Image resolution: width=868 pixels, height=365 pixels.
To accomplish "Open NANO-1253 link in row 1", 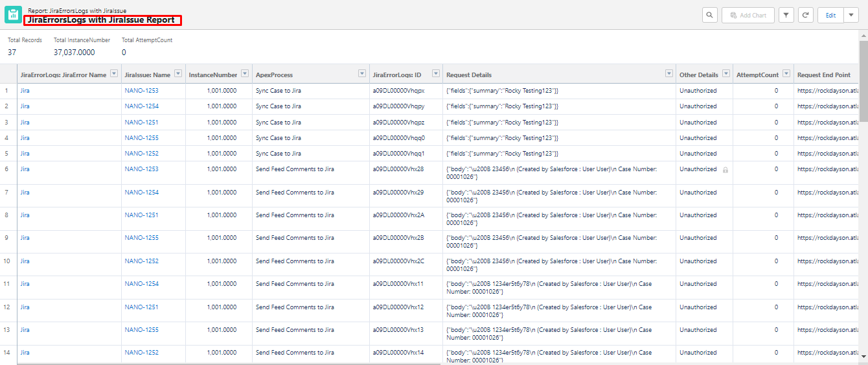I will tap(141, 91).
